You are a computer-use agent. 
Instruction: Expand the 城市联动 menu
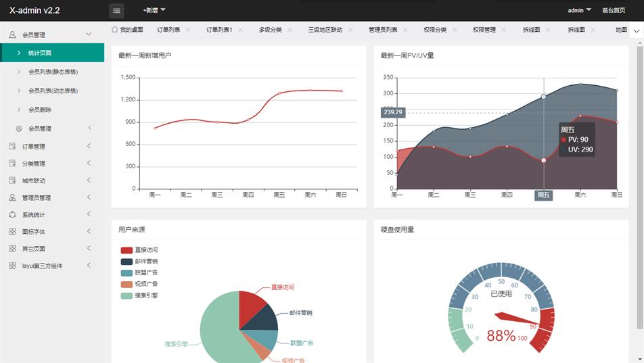click(89, 180)
